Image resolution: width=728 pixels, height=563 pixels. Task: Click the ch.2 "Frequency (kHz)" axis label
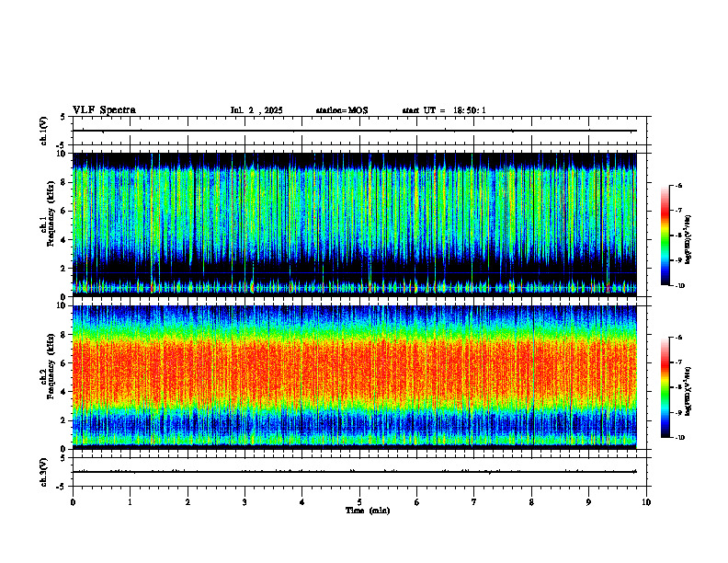(51, 365)
